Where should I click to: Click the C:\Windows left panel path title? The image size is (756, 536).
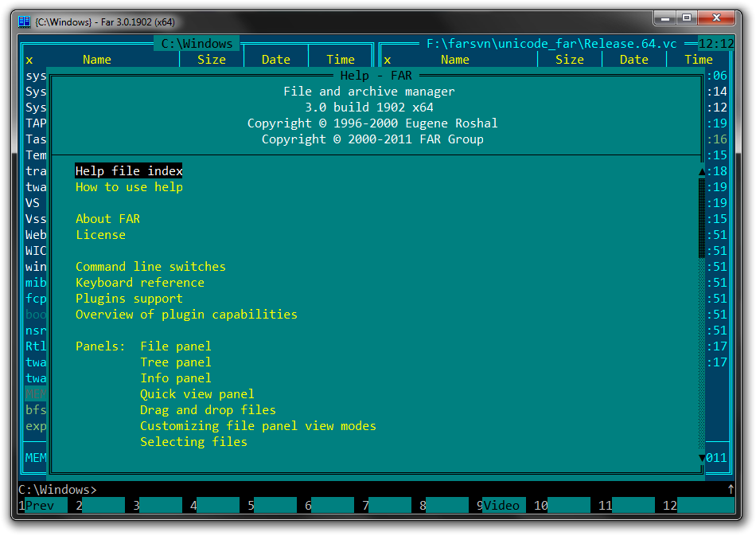point(197,44)
